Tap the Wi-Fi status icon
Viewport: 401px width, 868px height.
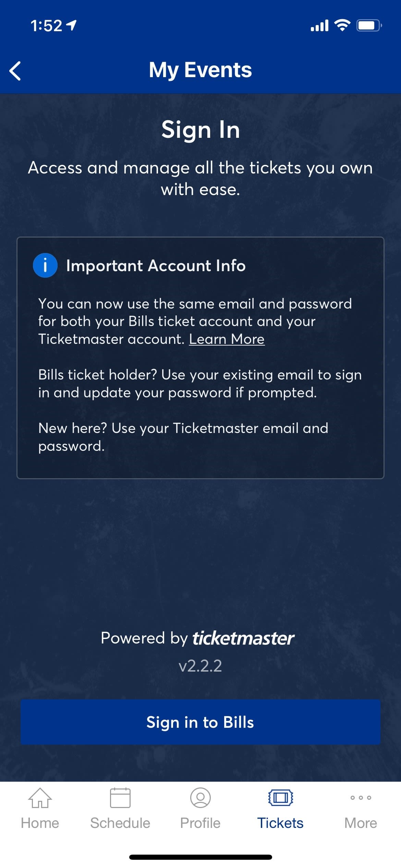(x=342, y=25)
